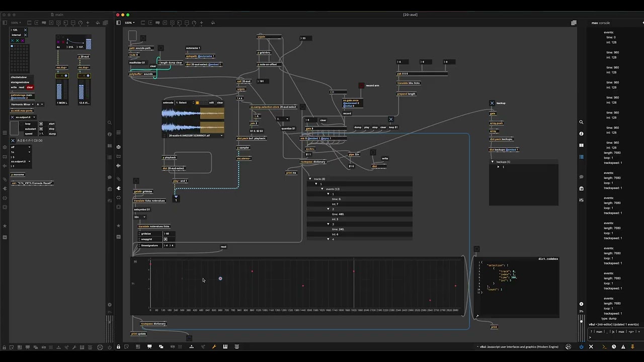The image size is (644, 362).
Task: Open the calendar list icon at 20-aud top right
Action: 574,23
